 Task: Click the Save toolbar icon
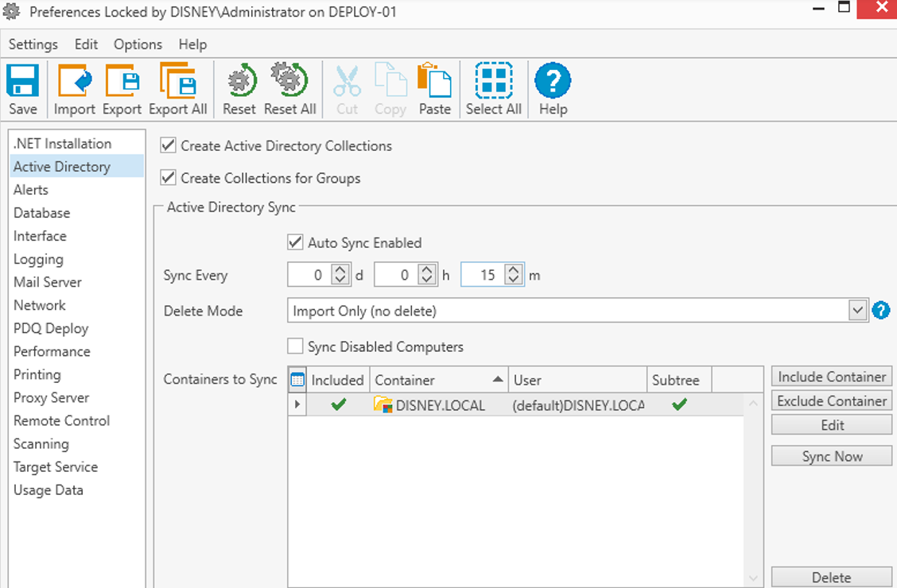(x=23, y=80)
